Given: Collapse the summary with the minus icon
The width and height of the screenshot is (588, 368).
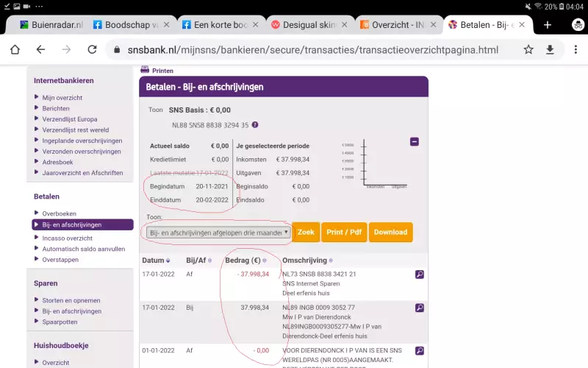Looking at the screenshot, I should (415, 141).
